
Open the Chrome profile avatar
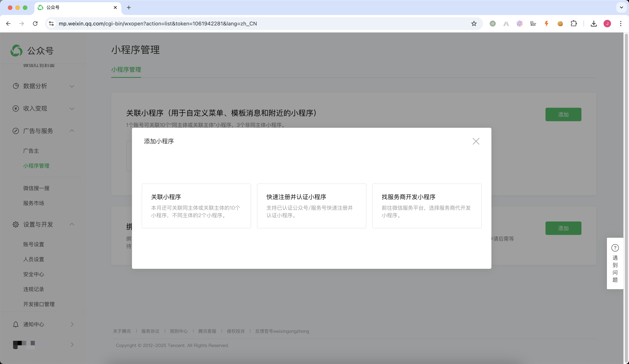click(x=607, y=23)
